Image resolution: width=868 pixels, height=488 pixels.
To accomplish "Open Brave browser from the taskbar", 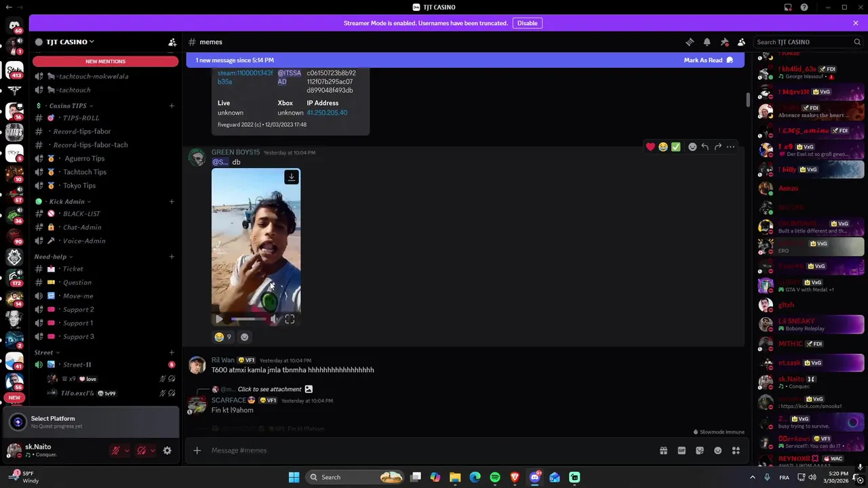I will coord(515,477).
